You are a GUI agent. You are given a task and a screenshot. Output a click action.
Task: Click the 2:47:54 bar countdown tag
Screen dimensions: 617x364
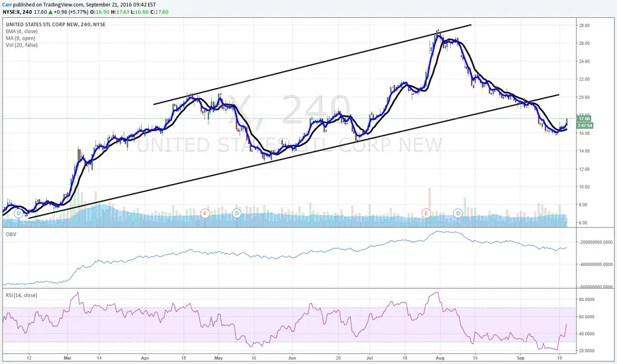[585, 126]
